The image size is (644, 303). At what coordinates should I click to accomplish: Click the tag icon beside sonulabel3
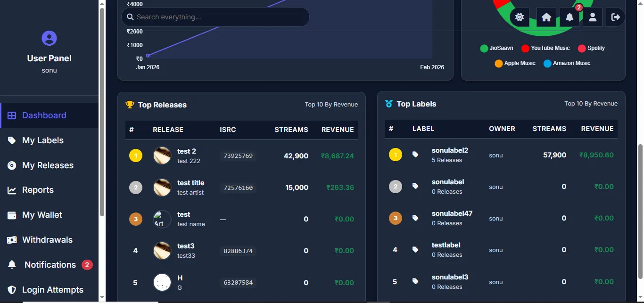(415, 281)
